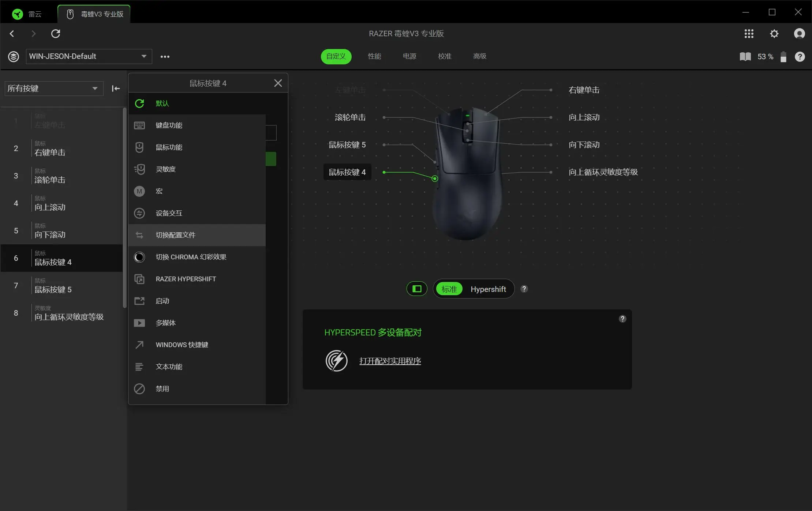Open settings gear icon at top right
This screenshot has width=812, height=511.
(x=774, y=34)
